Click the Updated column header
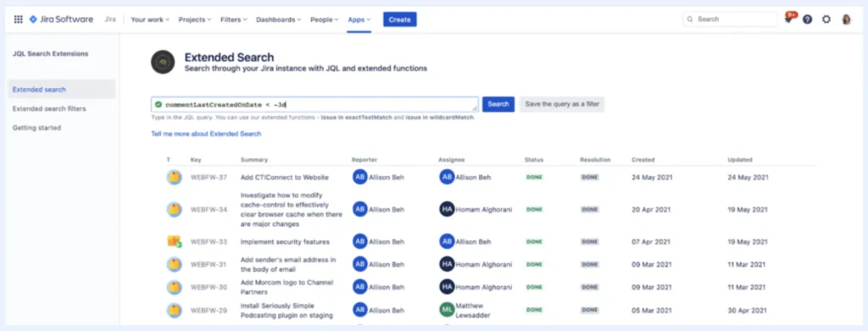 click(739, 160)
